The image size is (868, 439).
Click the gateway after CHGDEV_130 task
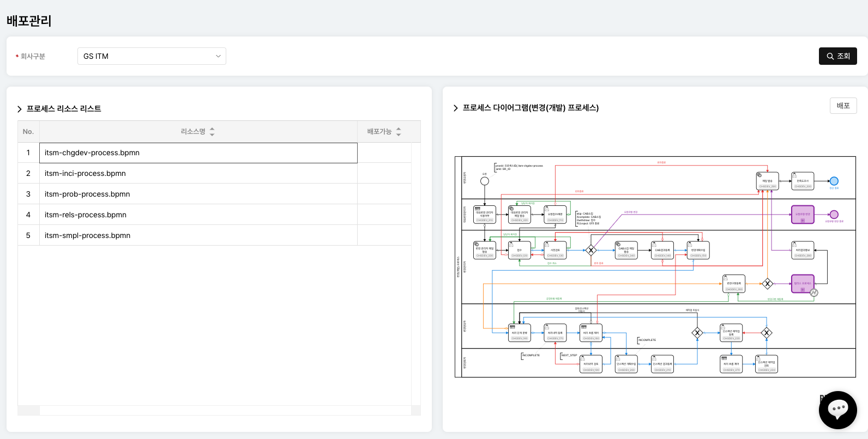(591, 251)
